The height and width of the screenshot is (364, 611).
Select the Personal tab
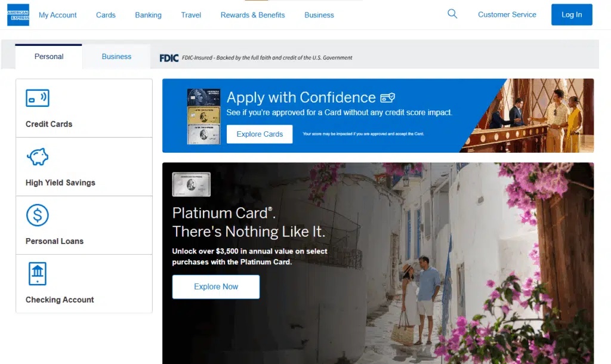[49, 57]
